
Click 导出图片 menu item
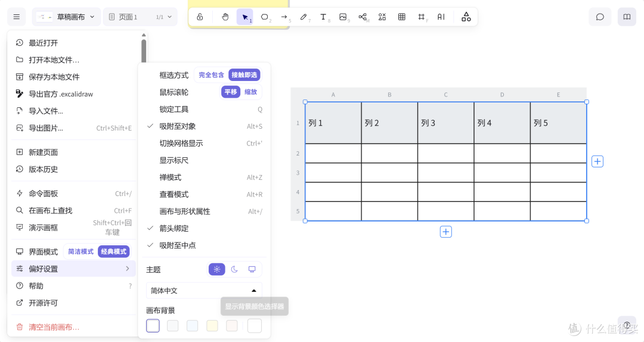pyautogui.click(x=73, y=128)
